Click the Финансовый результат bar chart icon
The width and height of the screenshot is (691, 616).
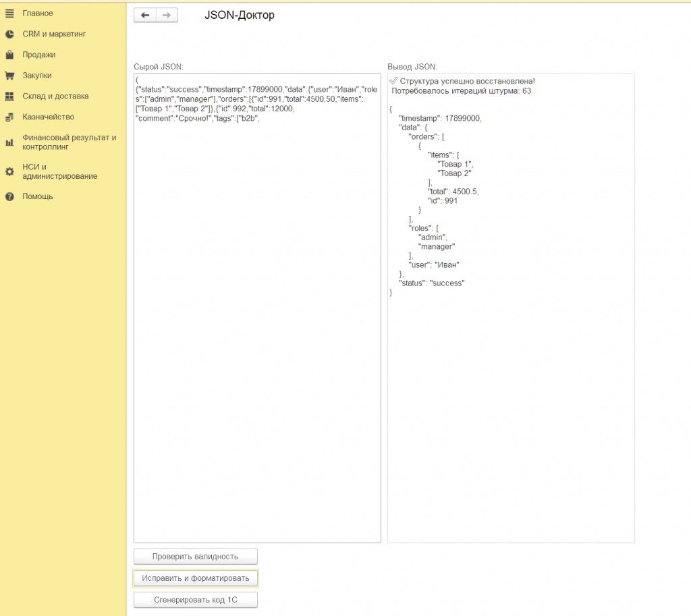click(9, 142)
